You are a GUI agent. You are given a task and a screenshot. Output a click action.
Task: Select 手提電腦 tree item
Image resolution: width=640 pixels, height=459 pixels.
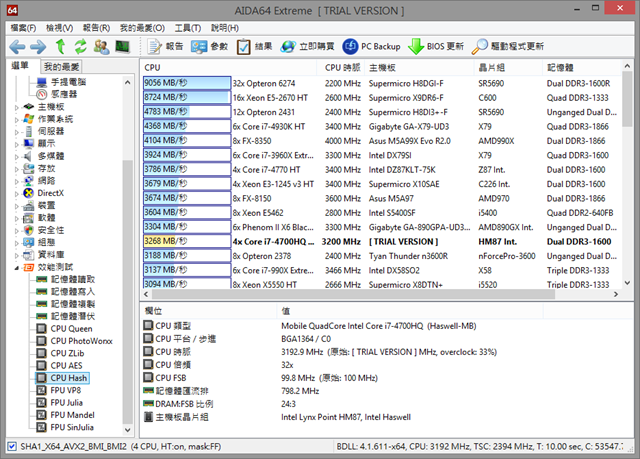(x=68, y=82)
